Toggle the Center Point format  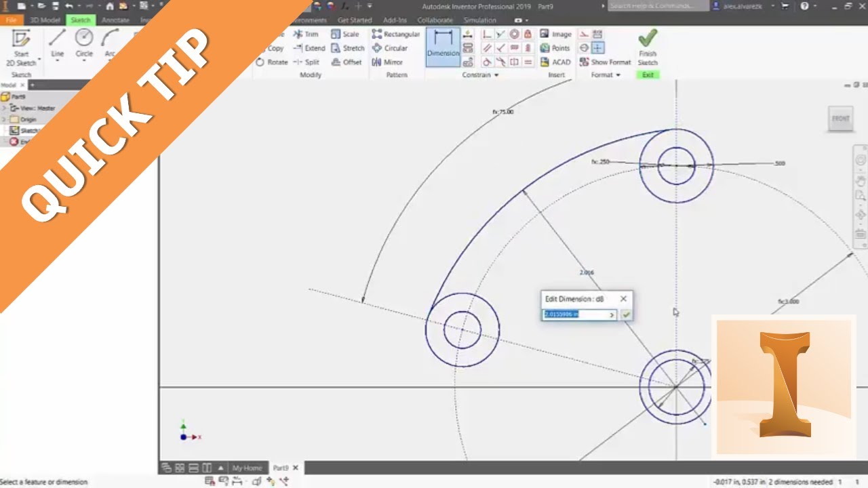[597, 48]
